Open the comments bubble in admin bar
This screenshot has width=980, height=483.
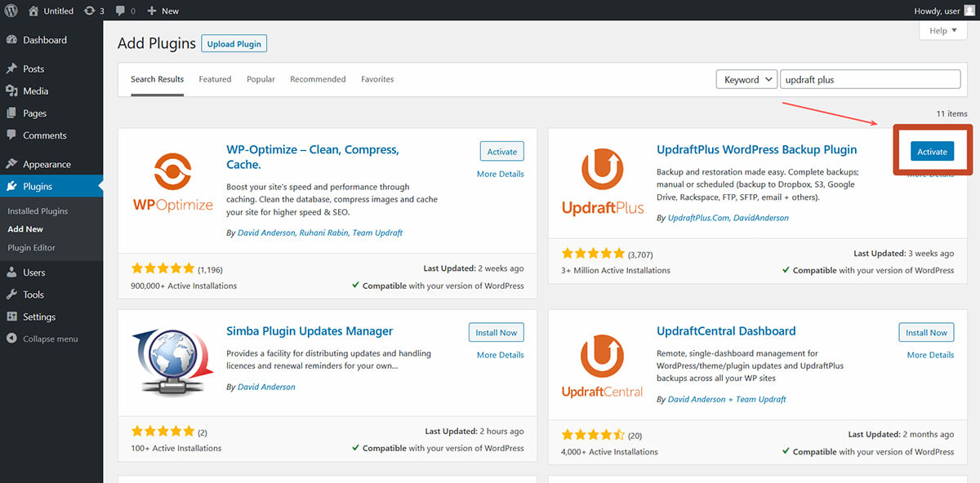[125, 11]
